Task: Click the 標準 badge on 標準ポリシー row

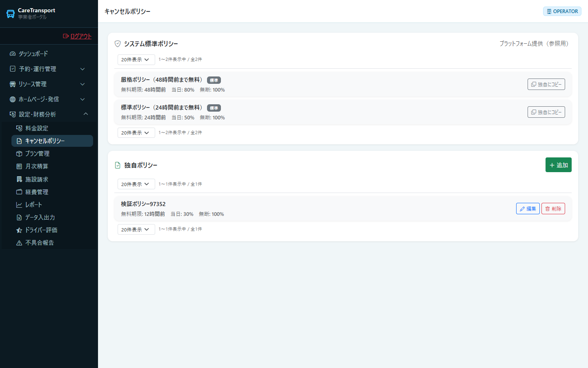Action: (x=214, y=108)
